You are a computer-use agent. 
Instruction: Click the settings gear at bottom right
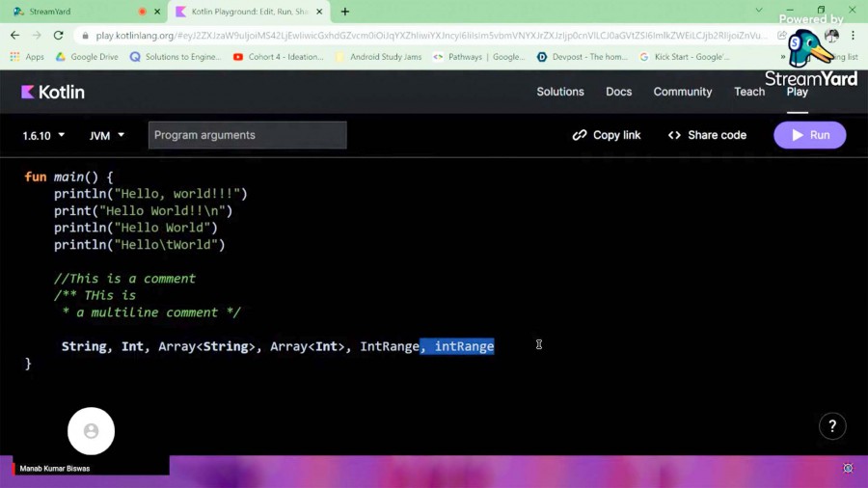point(848,468)
